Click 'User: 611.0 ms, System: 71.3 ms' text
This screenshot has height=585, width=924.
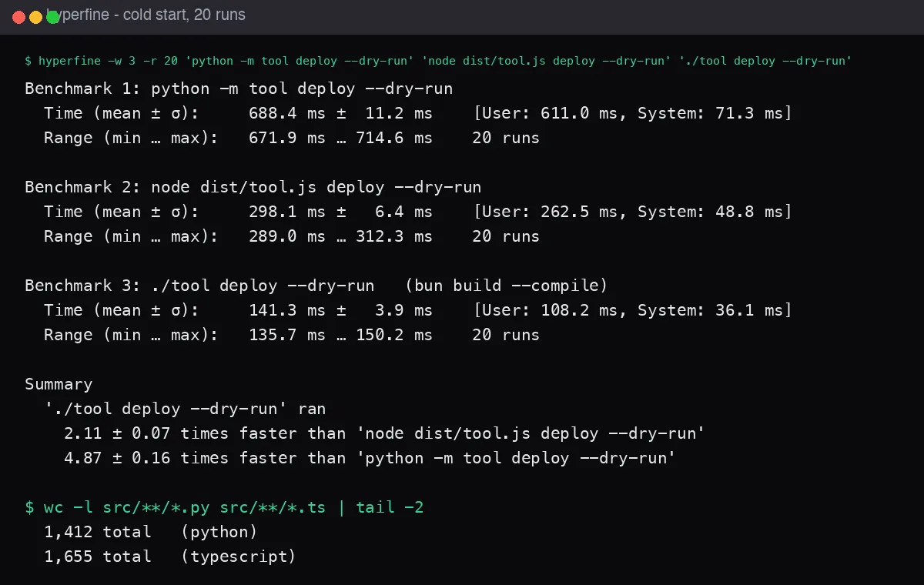[633, 113]
